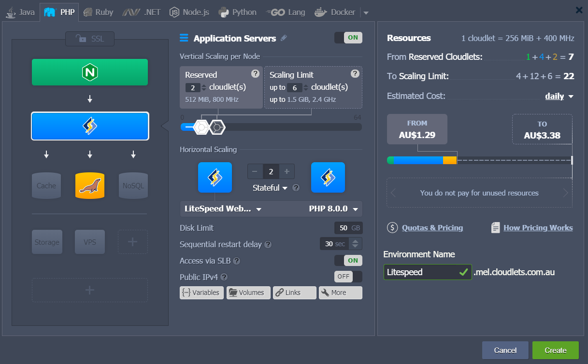The image size is (588, 364).
Task: Click the Quotas & Pricing dollar icon
Action: coord(393,228)
